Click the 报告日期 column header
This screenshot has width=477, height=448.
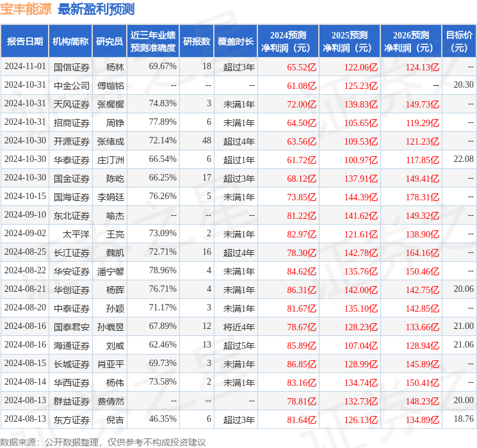[24, 42]
